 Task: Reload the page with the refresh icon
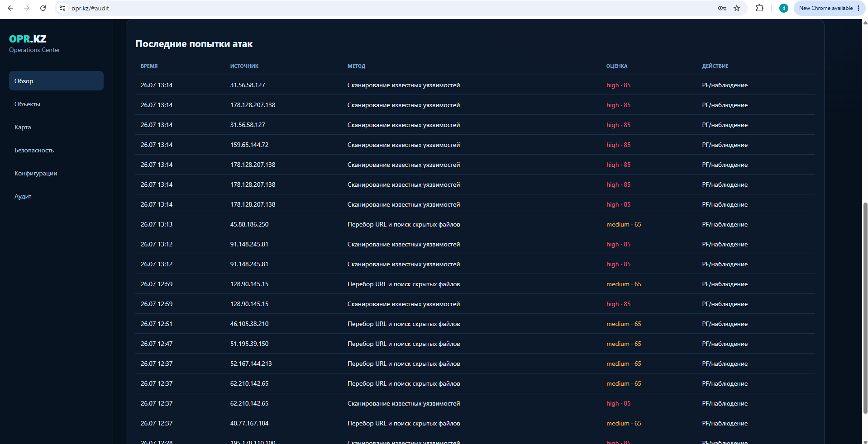[43, 8]
